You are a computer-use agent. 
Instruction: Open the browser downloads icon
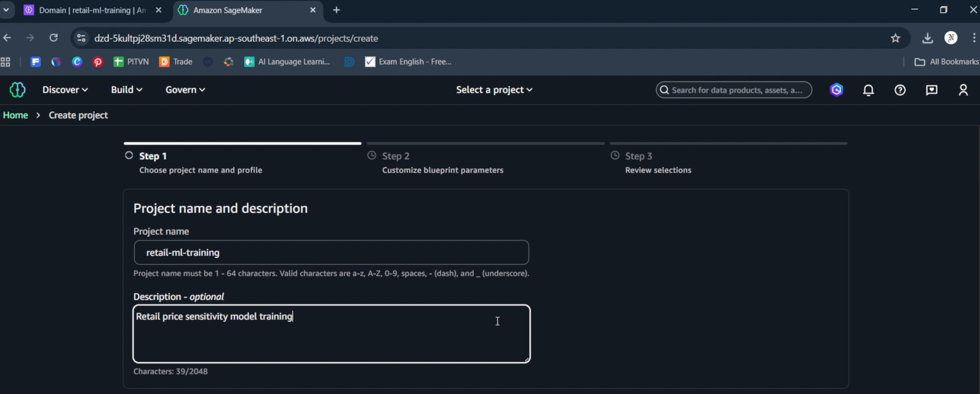pos(927,38)
